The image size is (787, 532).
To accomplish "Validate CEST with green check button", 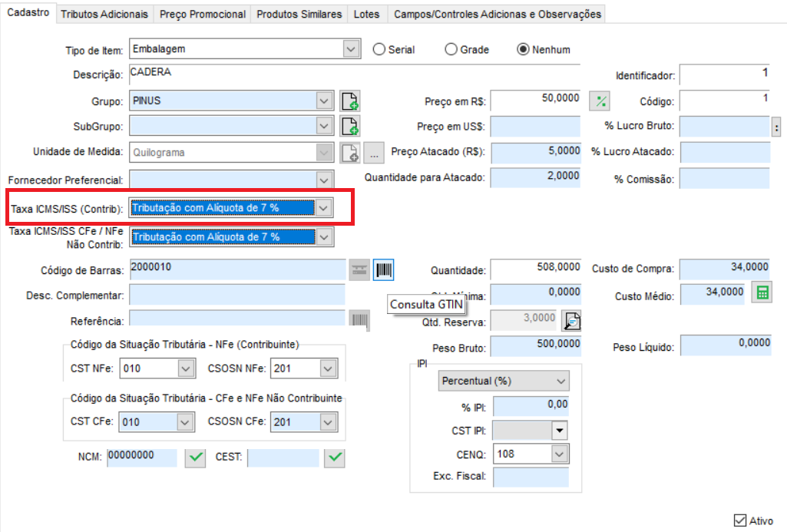I will coord(334,458).
